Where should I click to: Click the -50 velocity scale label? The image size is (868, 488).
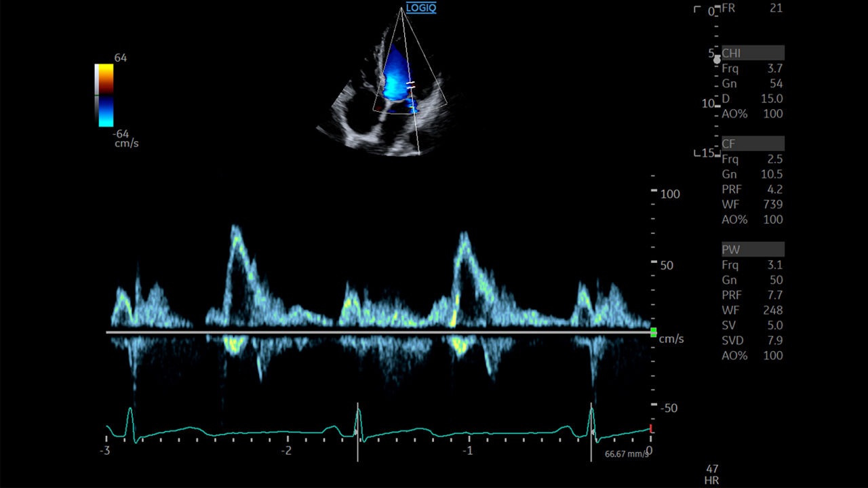669,408
